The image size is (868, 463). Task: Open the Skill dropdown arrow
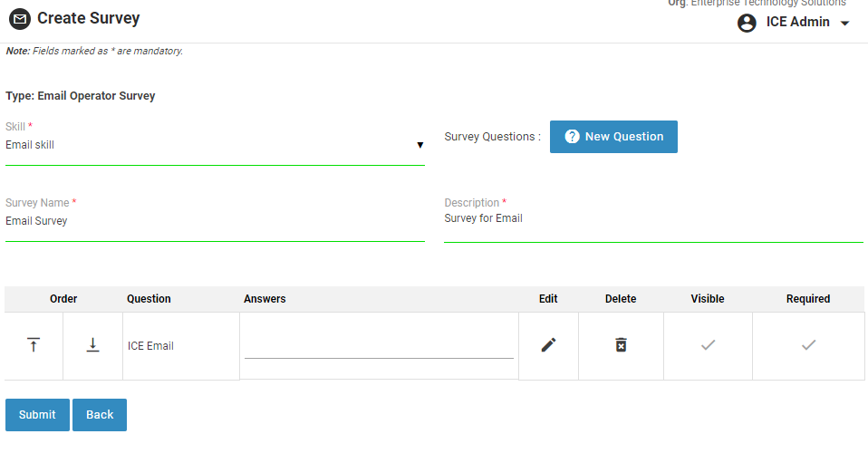pyautogui.click(x=420, y=145)
